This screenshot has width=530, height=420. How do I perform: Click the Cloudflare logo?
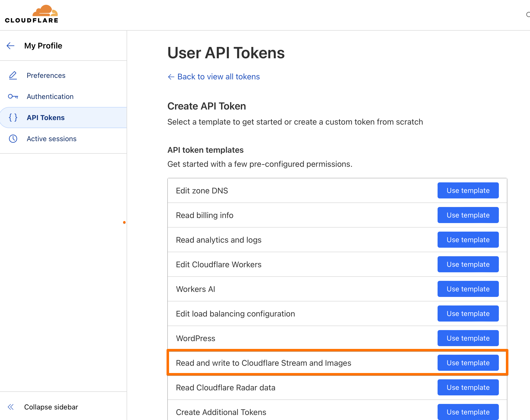point(31,14)
